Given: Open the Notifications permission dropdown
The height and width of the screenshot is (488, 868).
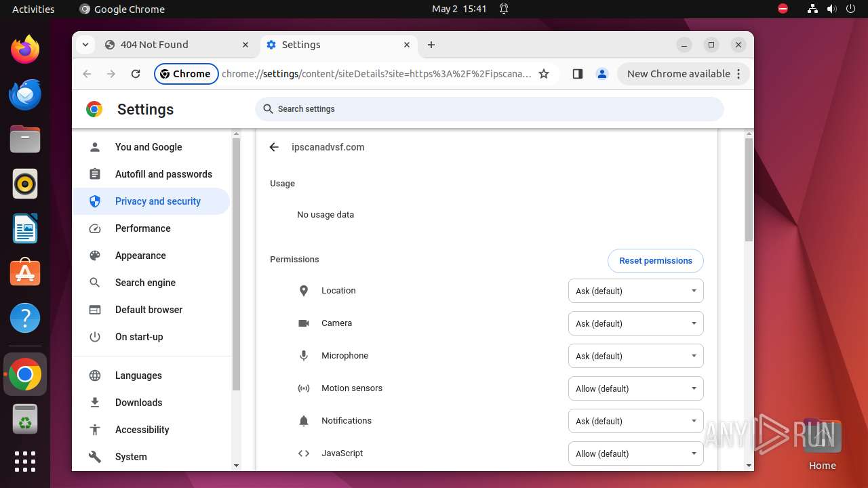Looking at the screenshot, I should point(635,421).
